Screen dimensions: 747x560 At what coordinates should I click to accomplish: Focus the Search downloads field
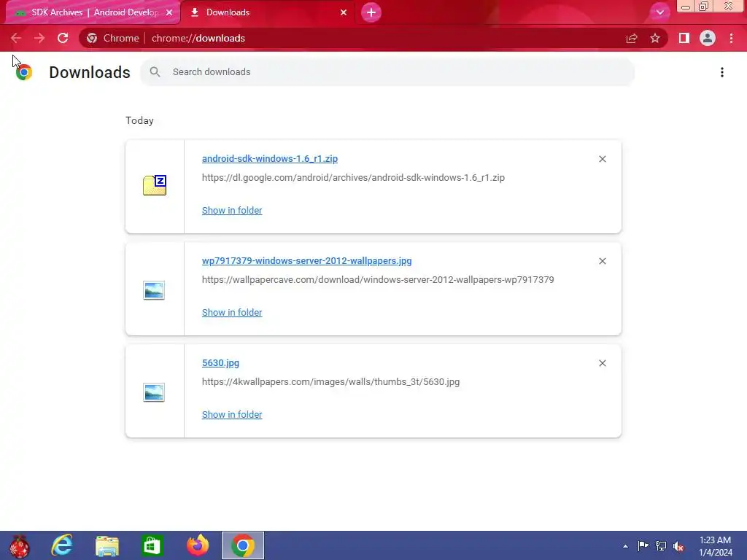387,72
